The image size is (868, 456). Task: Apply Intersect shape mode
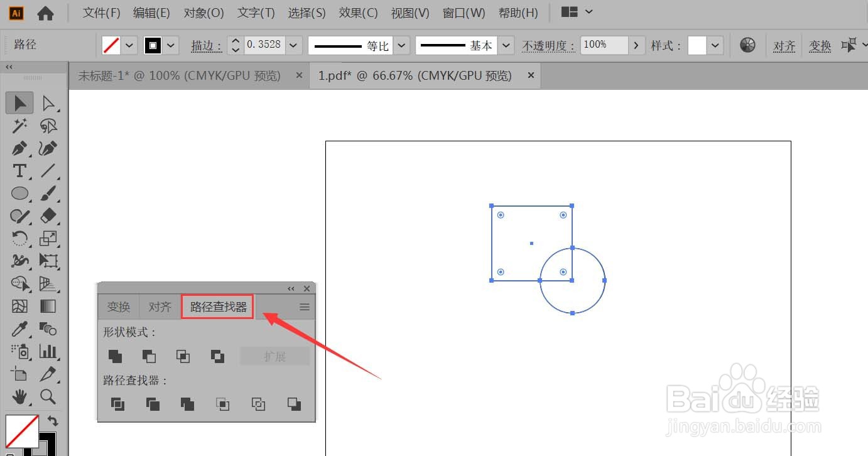pyautogui.click(x=183, y=356)
